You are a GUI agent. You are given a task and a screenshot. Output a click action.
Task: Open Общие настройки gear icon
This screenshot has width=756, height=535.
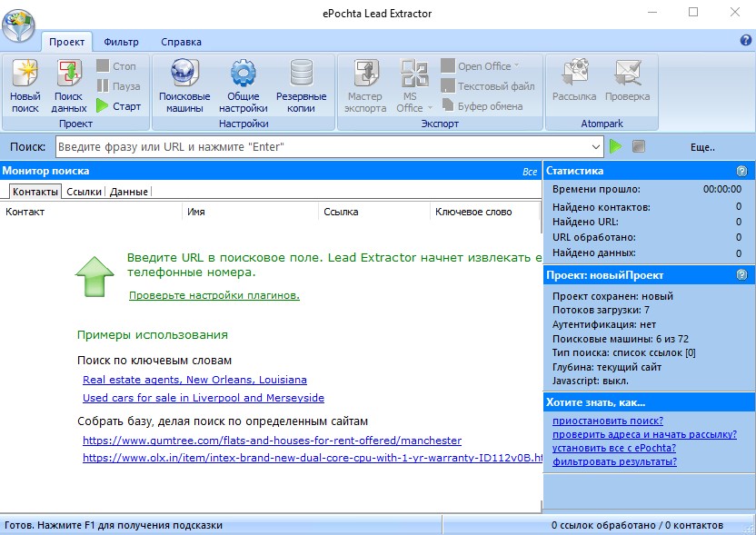243,85
